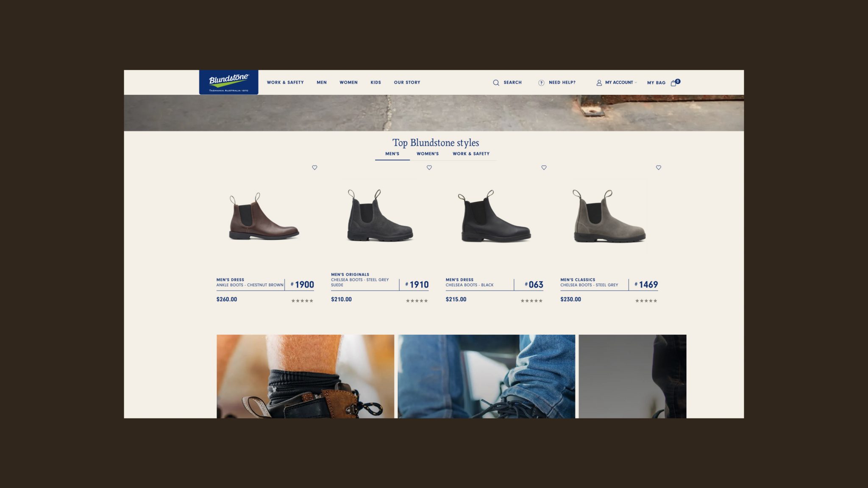Click the My Bag link

point(656,83)
